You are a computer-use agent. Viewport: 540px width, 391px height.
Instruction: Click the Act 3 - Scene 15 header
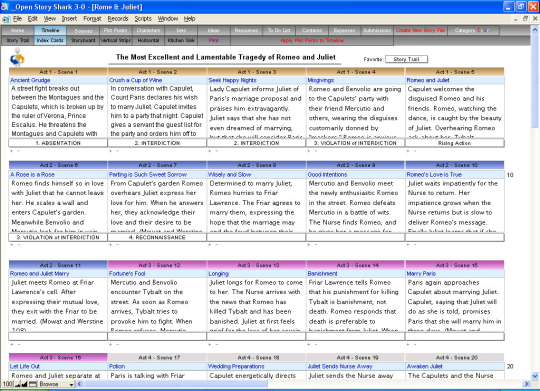(455, 265)
